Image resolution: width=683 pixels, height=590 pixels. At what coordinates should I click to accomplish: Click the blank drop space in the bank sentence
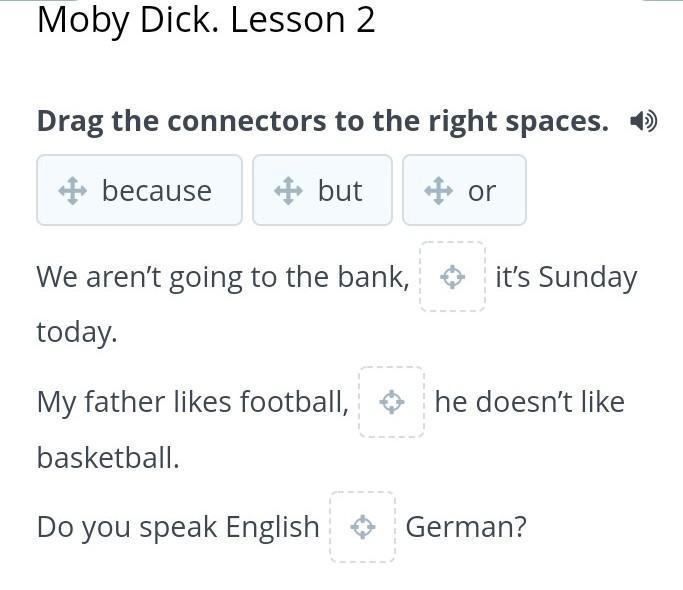453,277
